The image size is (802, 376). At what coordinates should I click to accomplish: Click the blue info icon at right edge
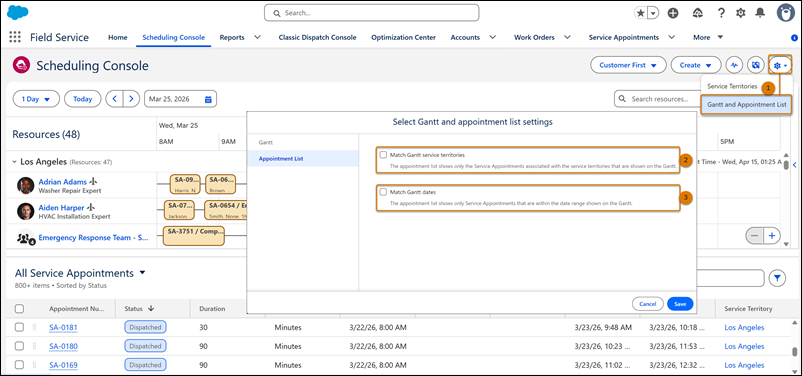tap(794, 37)
